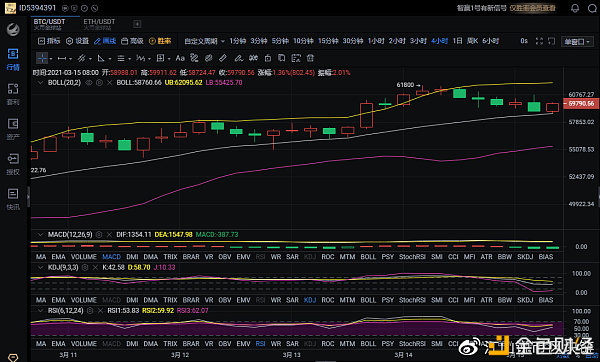Open the chat bubble in the top bar
Viewport: 600px width, 362px height.
592,8
